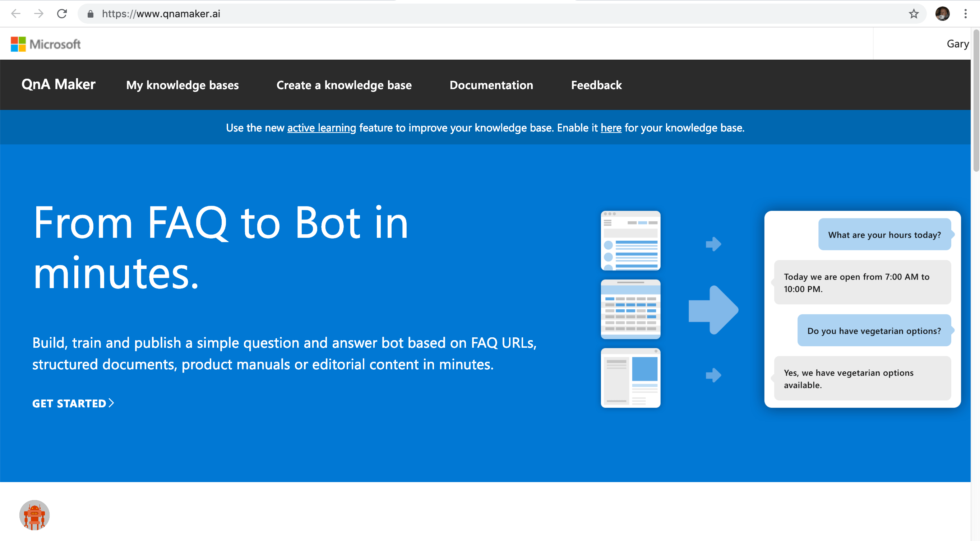
Task: Open the Chrome profile avatar
Action: [942, 14]
